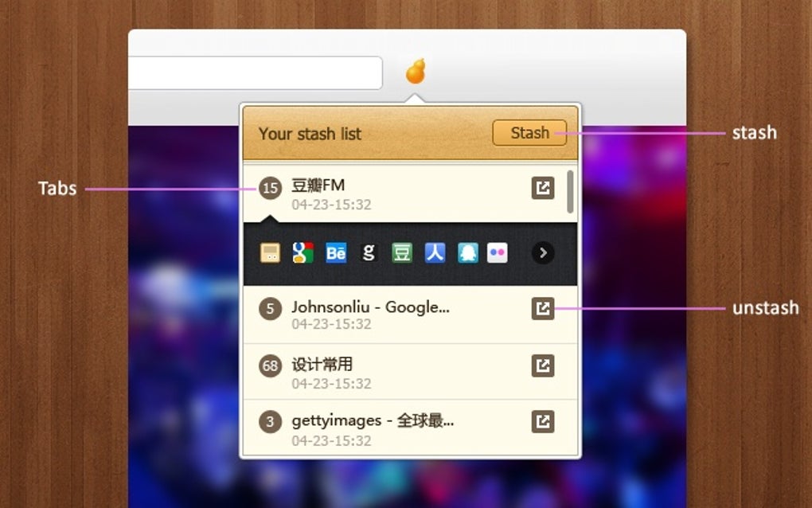
Task: Click the 15-tab count badge
Action: click(x=270, y=188)
